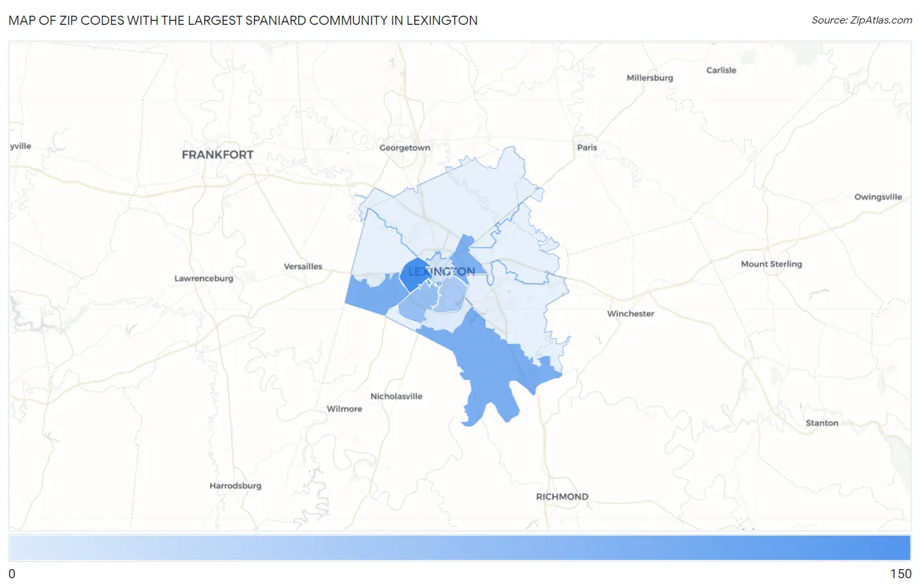The width and height of the screenshot is (920, 588).
Task: Select the large southern blue zip code region
Action: click(x=487, y=366)
